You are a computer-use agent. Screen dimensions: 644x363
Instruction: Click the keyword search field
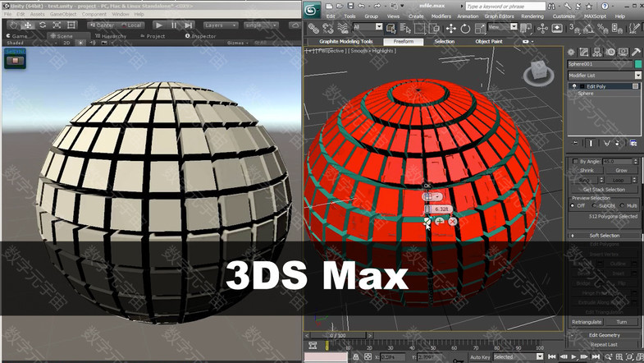pos(505,7)
